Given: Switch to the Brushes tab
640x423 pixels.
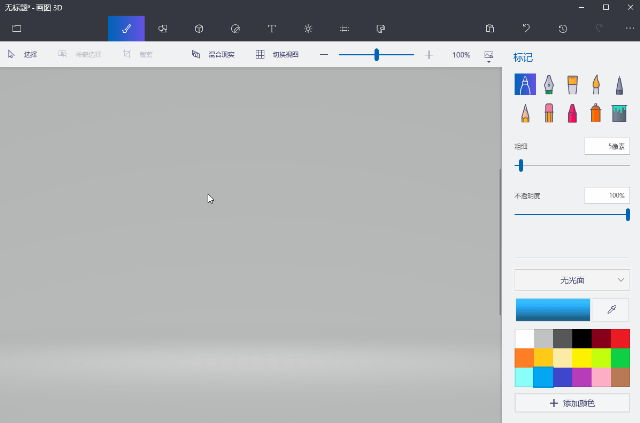Looking at the screenshot, I should [126, 29].
